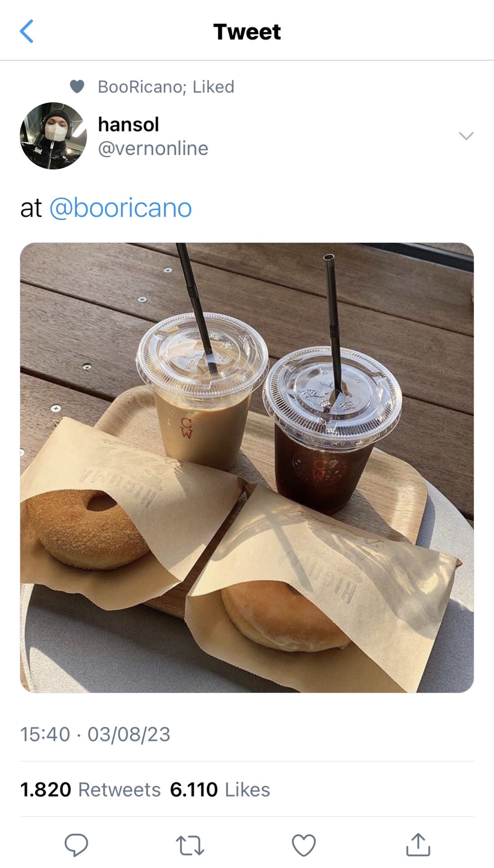Tap the hansol display name
Viewport: 494px width, 868px height.
[128, 124]
